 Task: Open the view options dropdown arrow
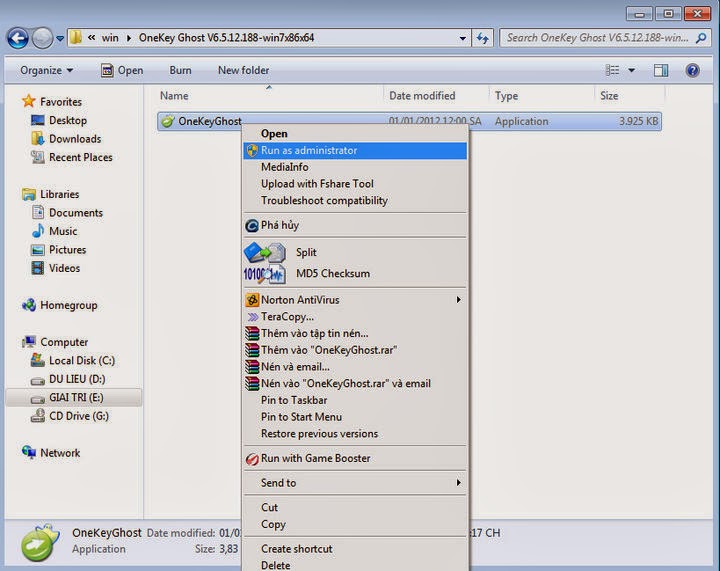point(631,70)
